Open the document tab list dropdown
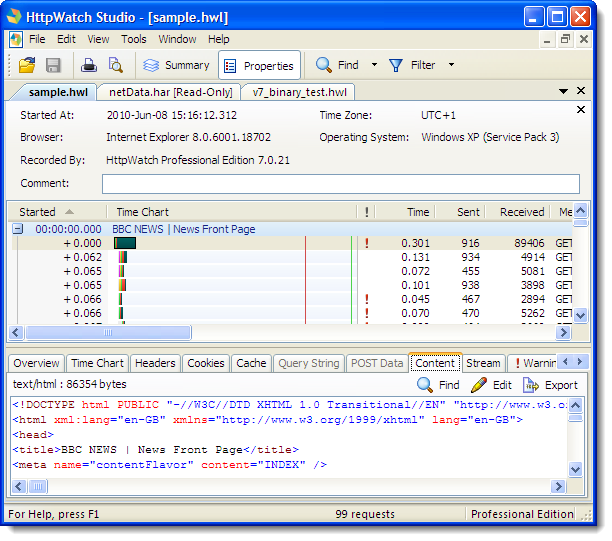Screen dimensions: 612x541 pos(563,91)
